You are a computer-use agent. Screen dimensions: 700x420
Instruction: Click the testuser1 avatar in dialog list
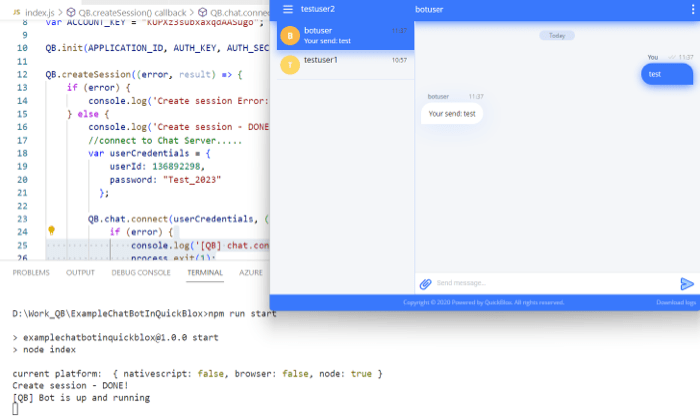tap(290, 65)
